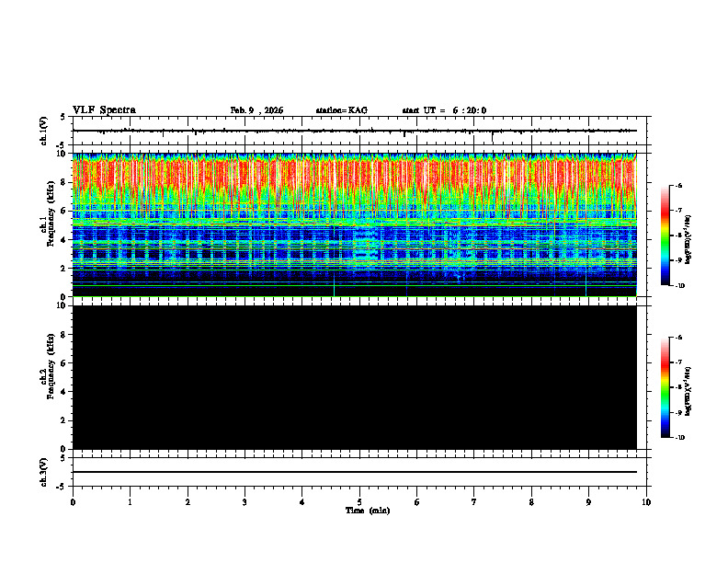
Task: Click the "Time (min)" axis title
Action: pos(368,511)
